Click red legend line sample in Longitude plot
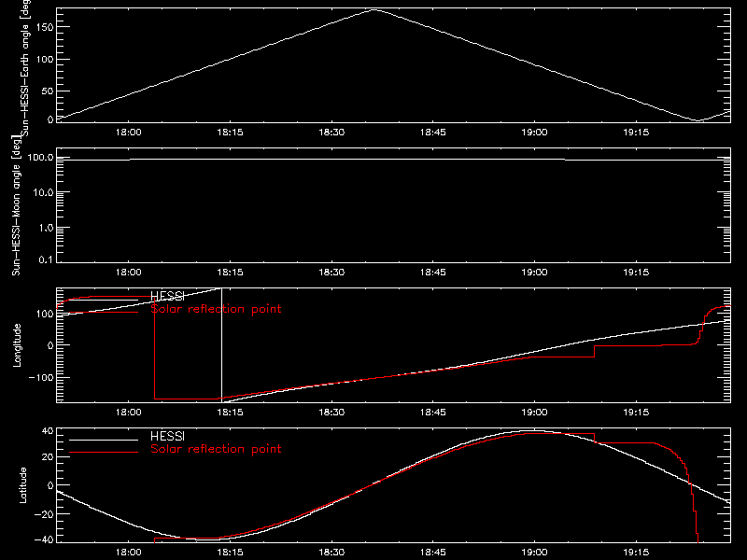Screen dimensions: 747x560 point(104,313)
